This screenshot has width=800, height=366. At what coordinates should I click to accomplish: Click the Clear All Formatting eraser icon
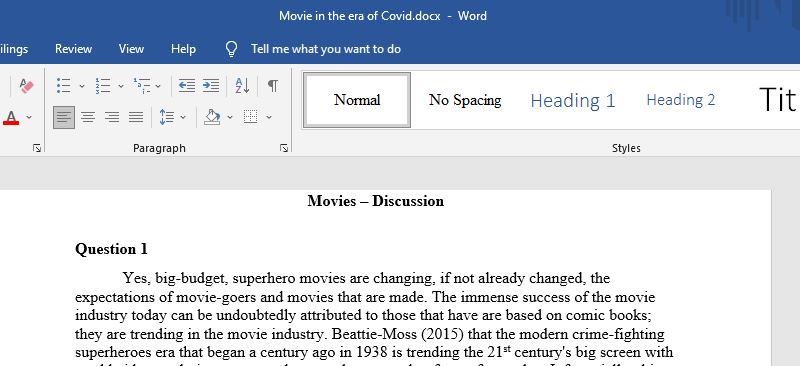[27, 85]
